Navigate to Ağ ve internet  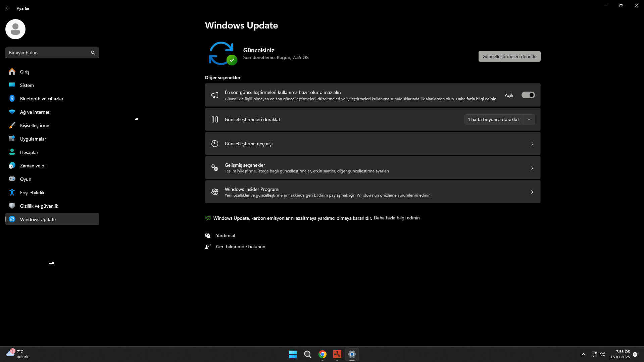coord(52,112)
